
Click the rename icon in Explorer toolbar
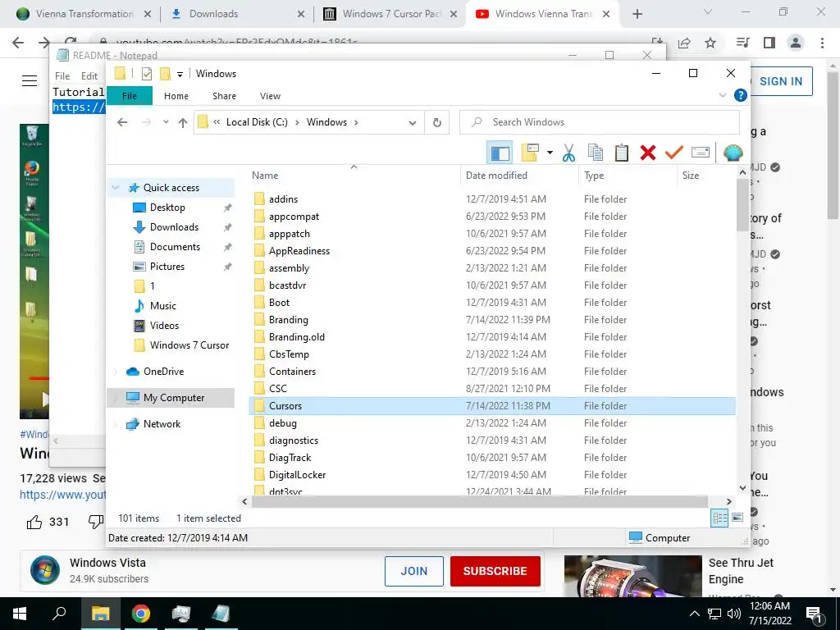[x=701, y=153]
